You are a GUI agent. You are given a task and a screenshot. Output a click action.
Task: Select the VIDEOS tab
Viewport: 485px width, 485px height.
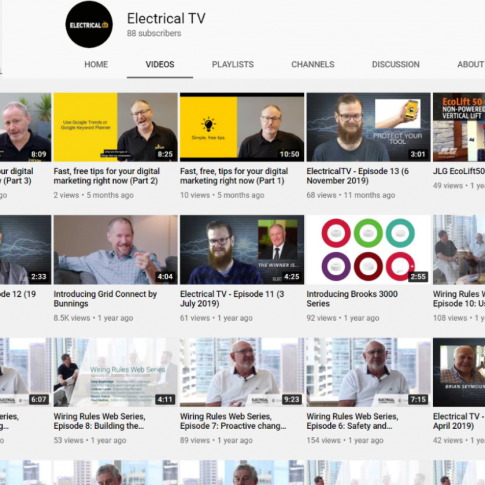pos(160,64)
